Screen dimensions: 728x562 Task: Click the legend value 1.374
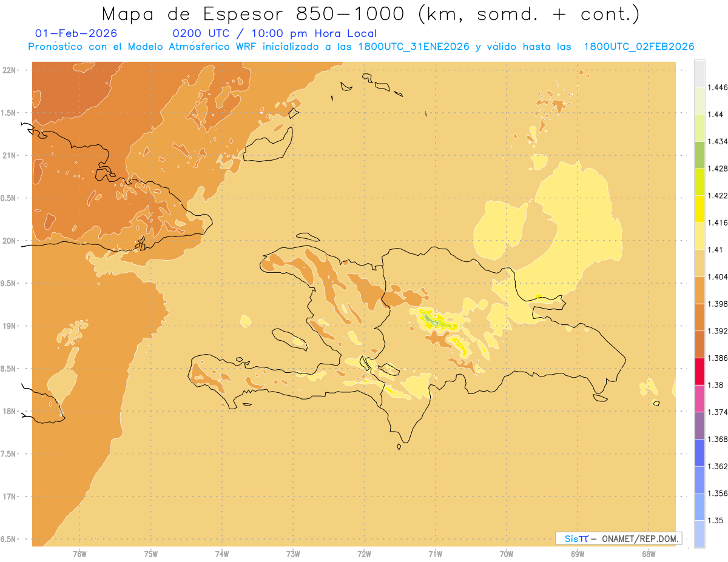coord(717,412)
